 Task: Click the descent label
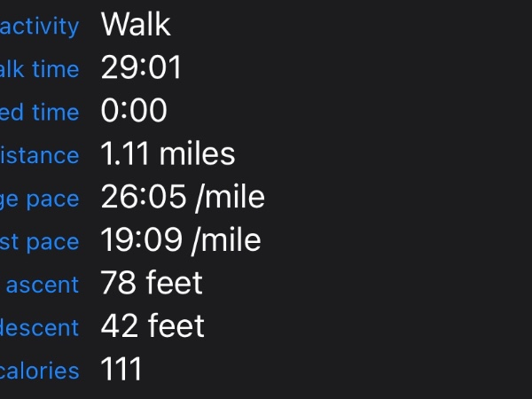click(x=40, y=328)
